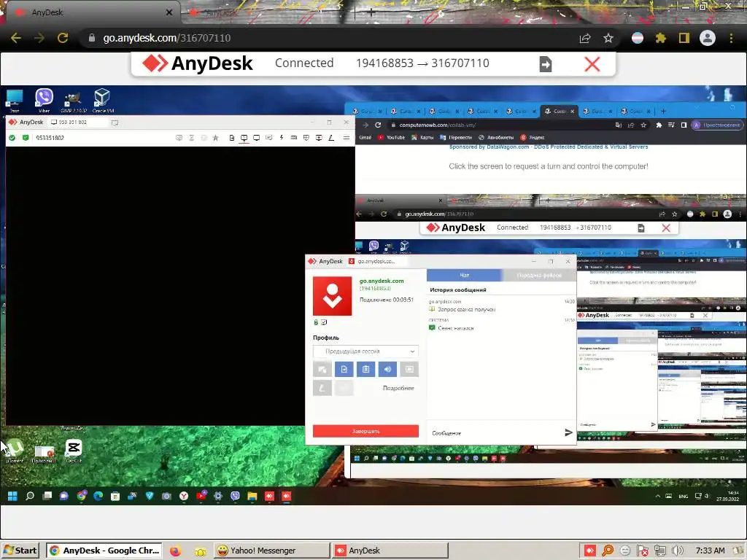This screenshot has height=560, width=747.
Task: Select whiteboard pen icon in AnyDesk toolbar
Action: (x=331, y=138)
